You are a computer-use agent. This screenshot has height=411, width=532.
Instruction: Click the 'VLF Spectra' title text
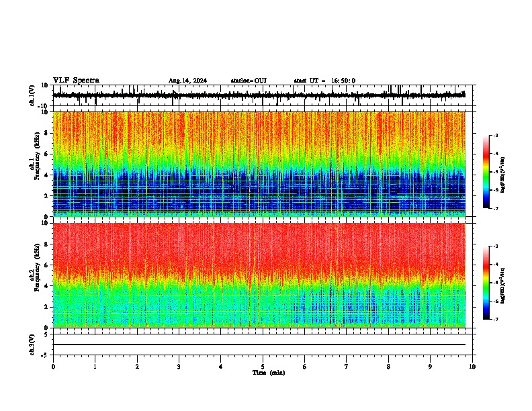pyautogui.click(x=76, y=81)
